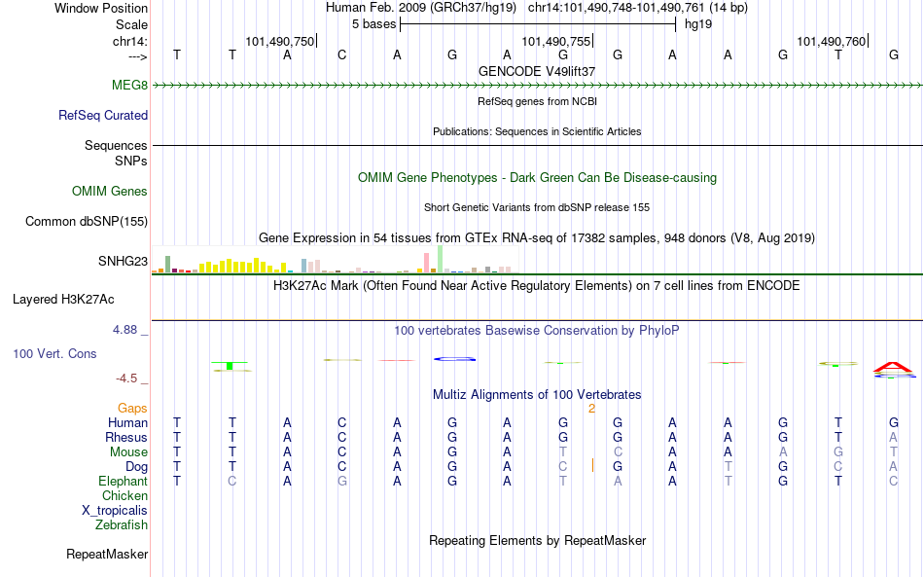Click the 4.88 PhyloP upper scale value
The height and width of the screenshot is (577, 924).
pos(125,330)
